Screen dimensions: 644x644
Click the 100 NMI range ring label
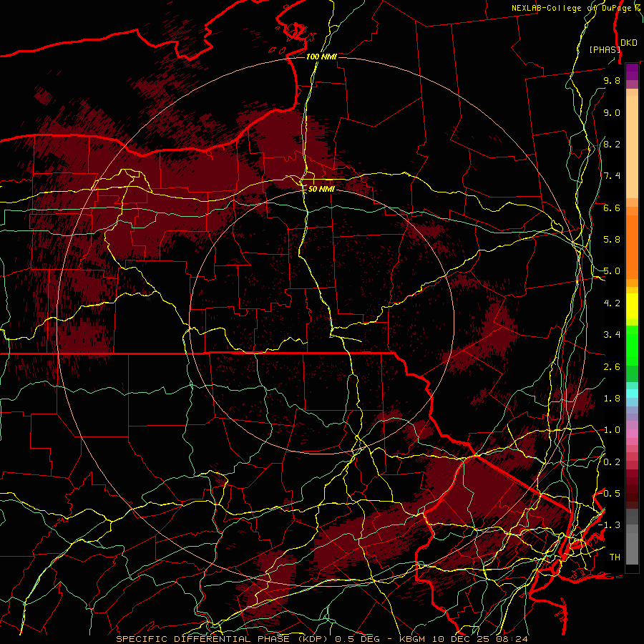pyautogui.click(x=321, y=57)
